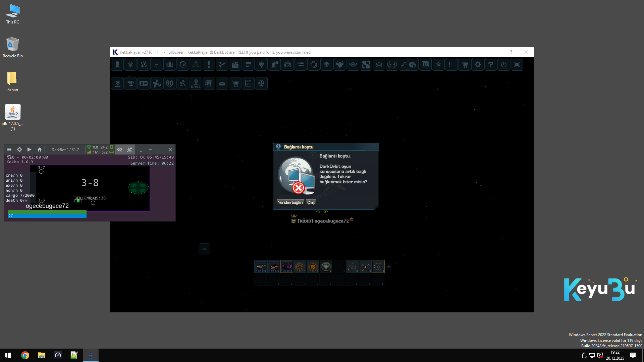Open DarkBot hamburger menu
Viewport: 644px width, 362px height.
point(9,149)
